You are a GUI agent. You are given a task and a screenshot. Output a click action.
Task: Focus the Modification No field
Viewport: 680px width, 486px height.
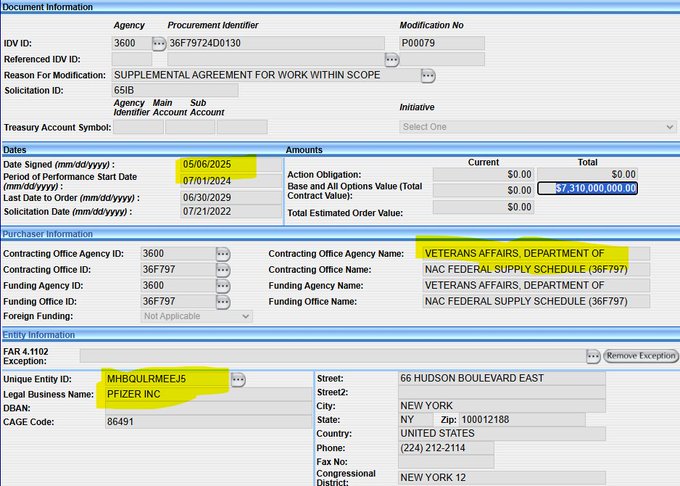click(x=441, y=43)
